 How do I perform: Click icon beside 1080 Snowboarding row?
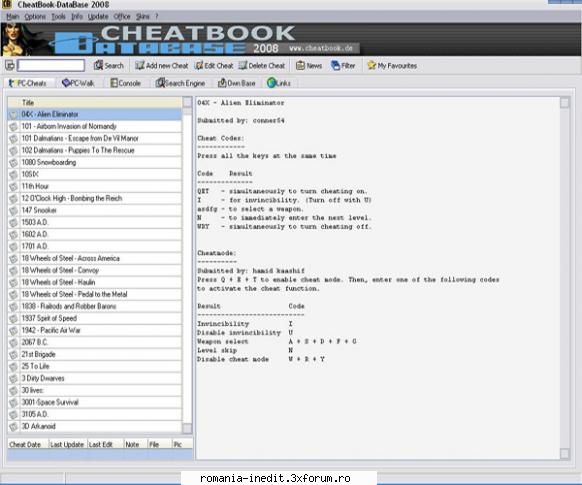pyautogui.click(x=13, y=163)
